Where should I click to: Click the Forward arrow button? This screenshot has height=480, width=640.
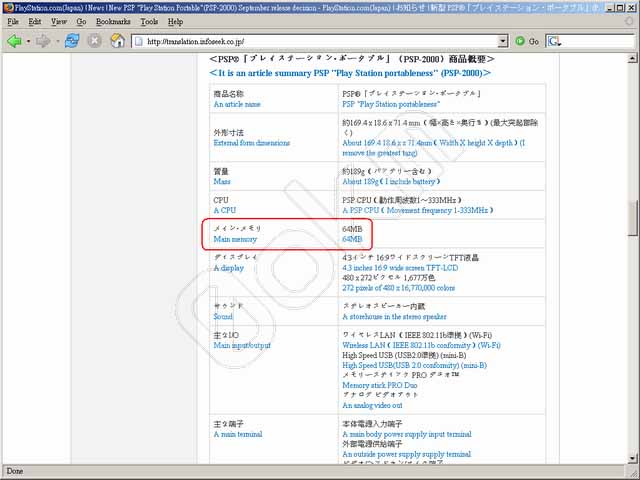click(43, 41)
